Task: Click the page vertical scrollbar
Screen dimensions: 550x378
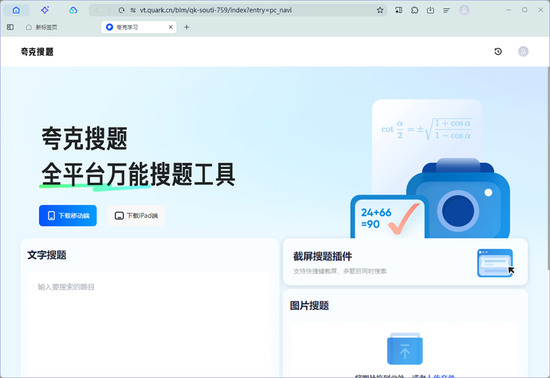Action: 548,168
